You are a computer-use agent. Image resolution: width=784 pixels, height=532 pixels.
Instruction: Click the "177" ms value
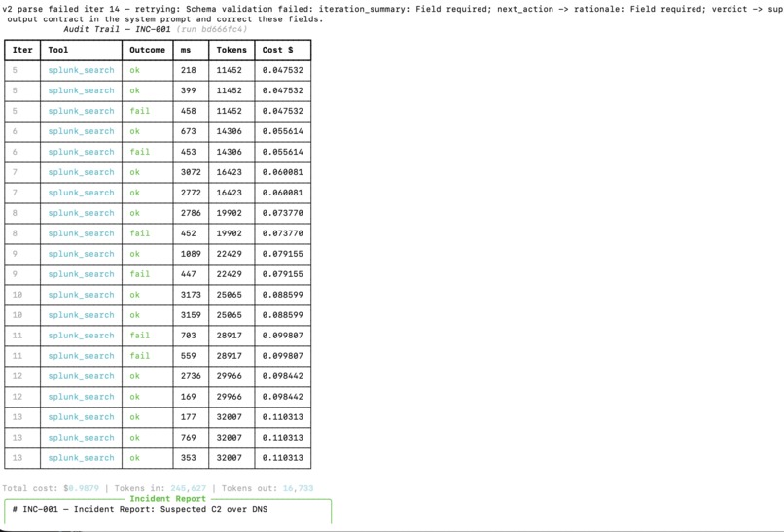[x=188, y=417]
